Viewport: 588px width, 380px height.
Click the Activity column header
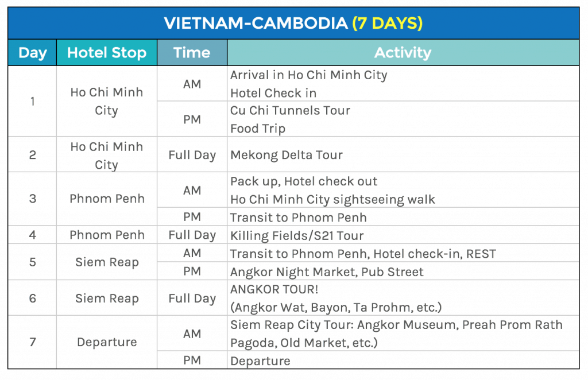(x=403, y=53)
